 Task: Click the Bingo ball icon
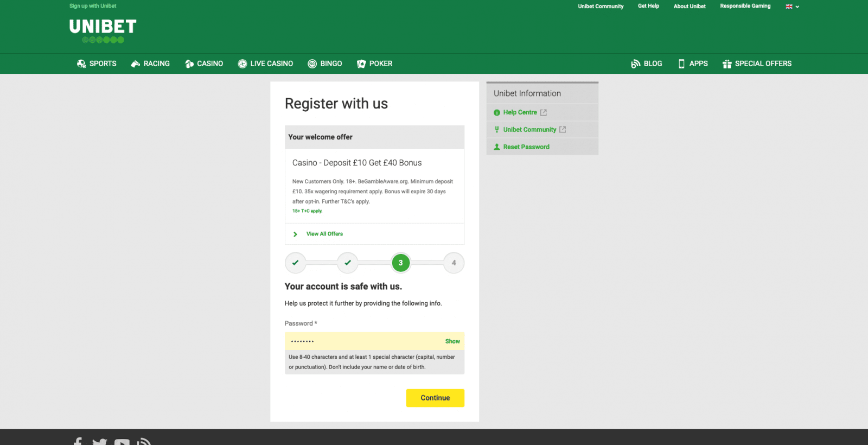tap(312, 64)
